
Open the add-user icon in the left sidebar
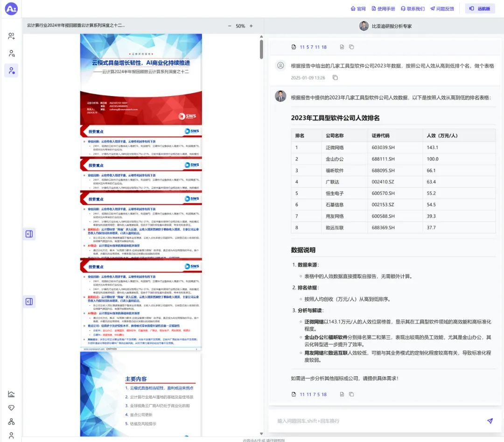pos(11,36)
